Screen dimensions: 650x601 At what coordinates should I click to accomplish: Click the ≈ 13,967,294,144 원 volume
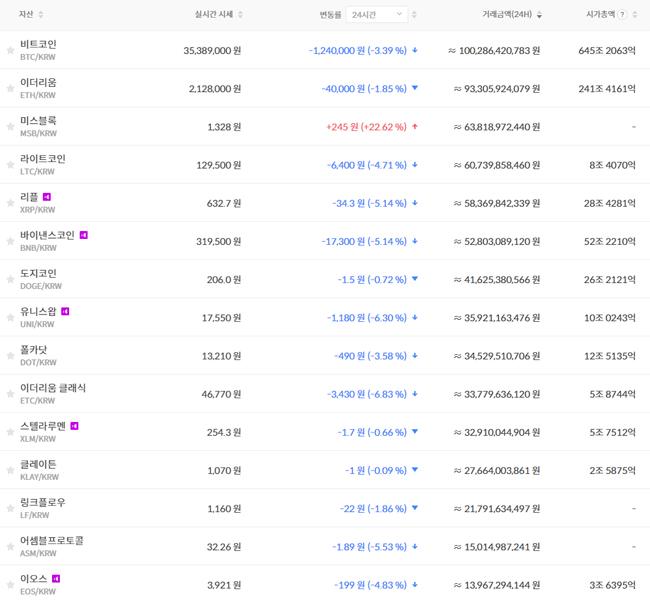(497, 585)
